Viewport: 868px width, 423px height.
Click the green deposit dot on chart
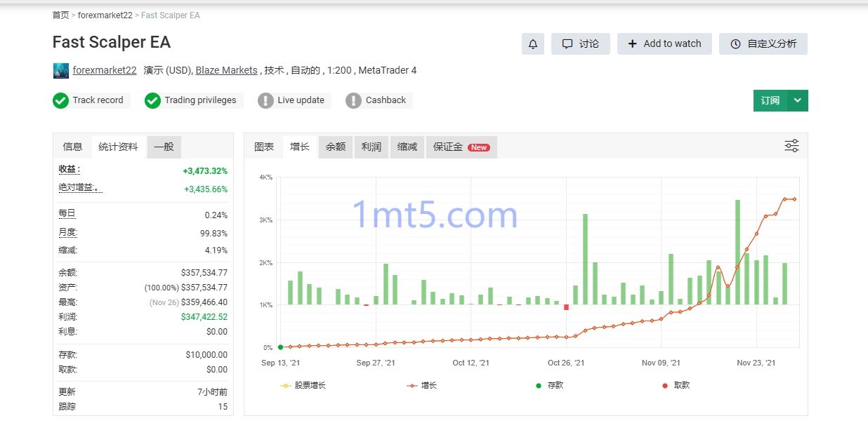(x=280, y=347)
